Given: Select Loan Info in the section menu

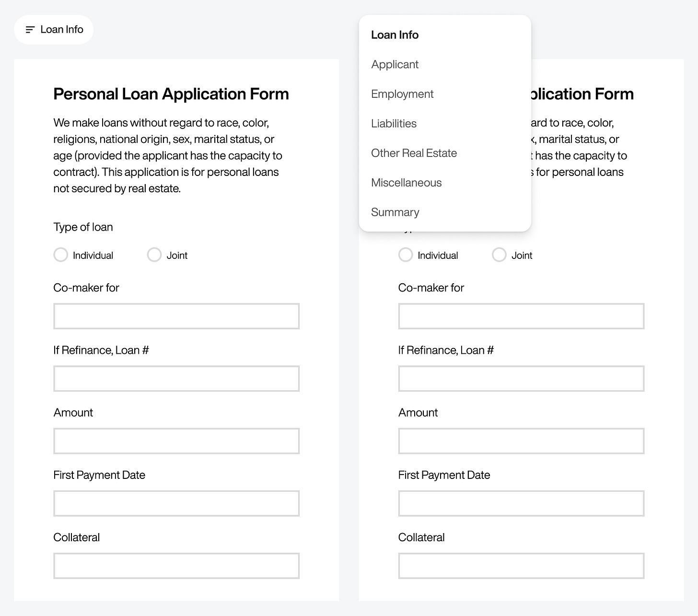Looking at the screenshot, I should point(395,35).
